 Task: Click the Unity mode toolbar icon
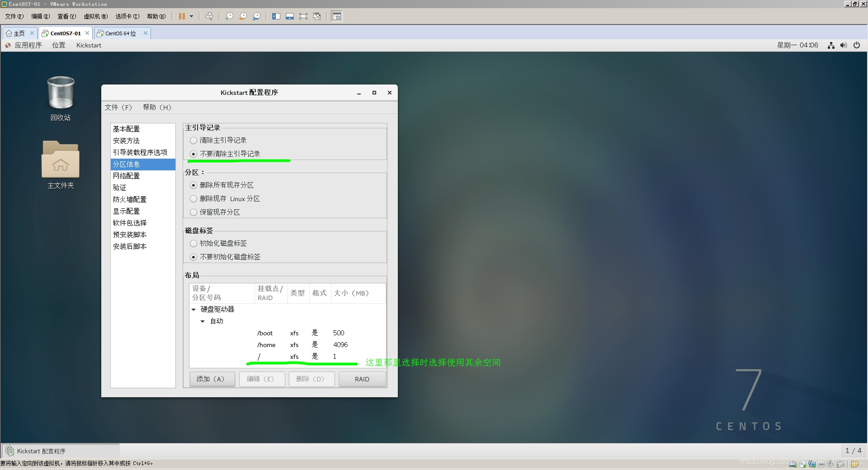pos(317,16)
